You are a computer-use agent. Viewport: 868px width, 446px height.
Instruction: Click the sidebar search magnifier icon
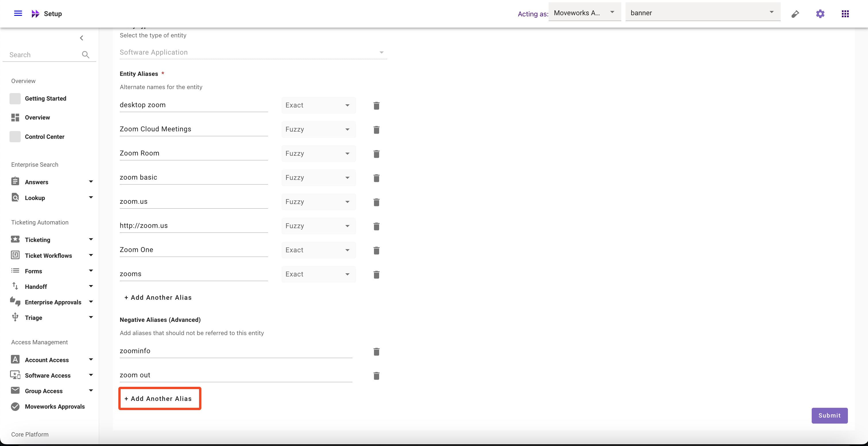[x=86, y=55]
